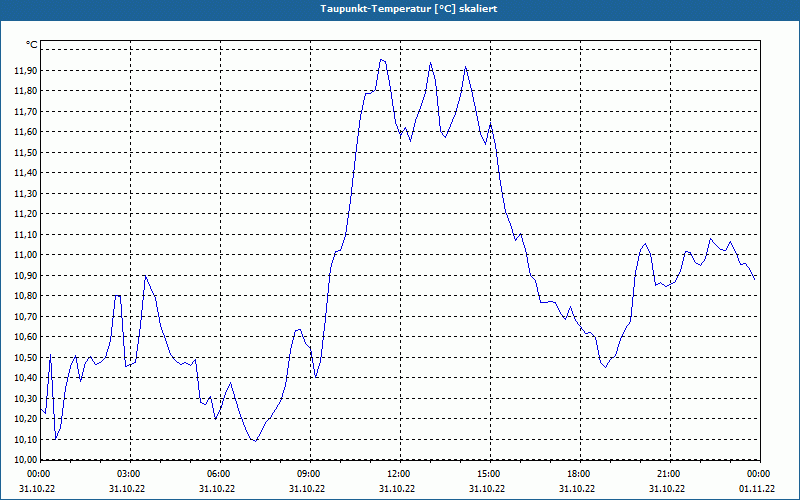
Task: Click the y-axis label '11,60'
Action: click(x=26, y=132)
